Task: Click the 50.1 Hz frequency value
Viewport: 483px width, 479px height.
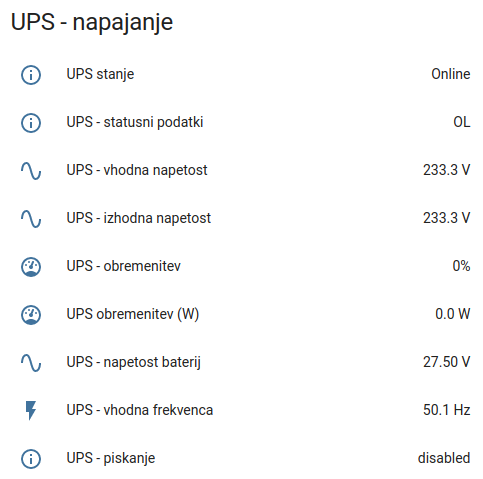Action: (447, 410)
